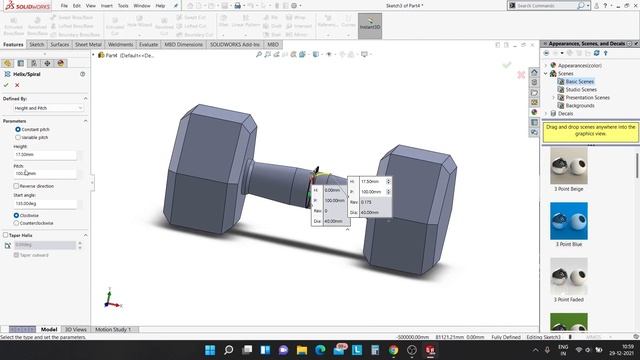
Task: Open Design Library task pane tab
Action: click(534, 82)
